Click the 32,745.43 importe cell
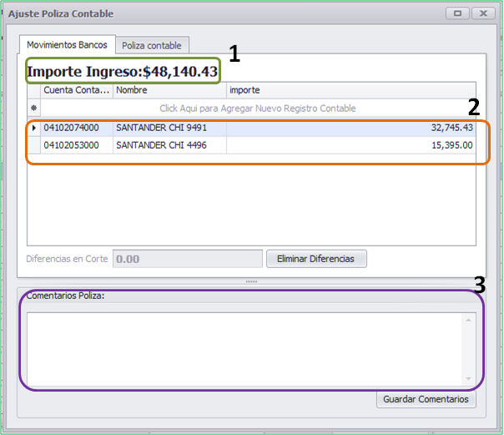This screenshot has height=435, width=504. [351, 128]
